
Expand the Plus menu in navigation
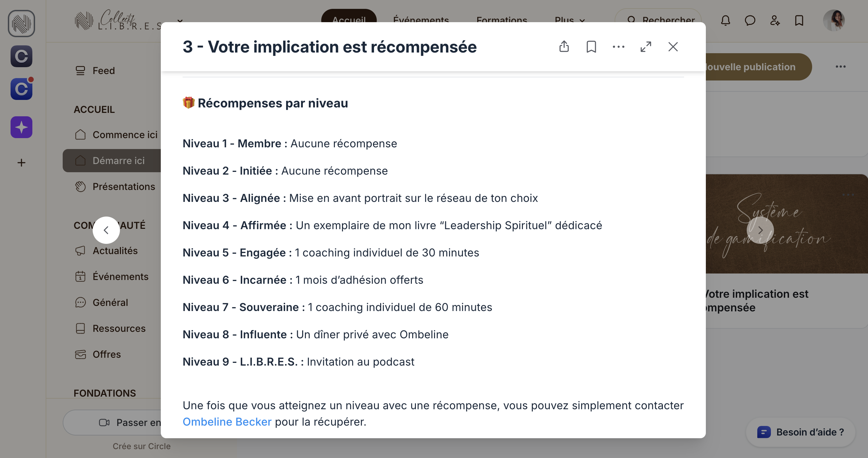click(570, 20)
